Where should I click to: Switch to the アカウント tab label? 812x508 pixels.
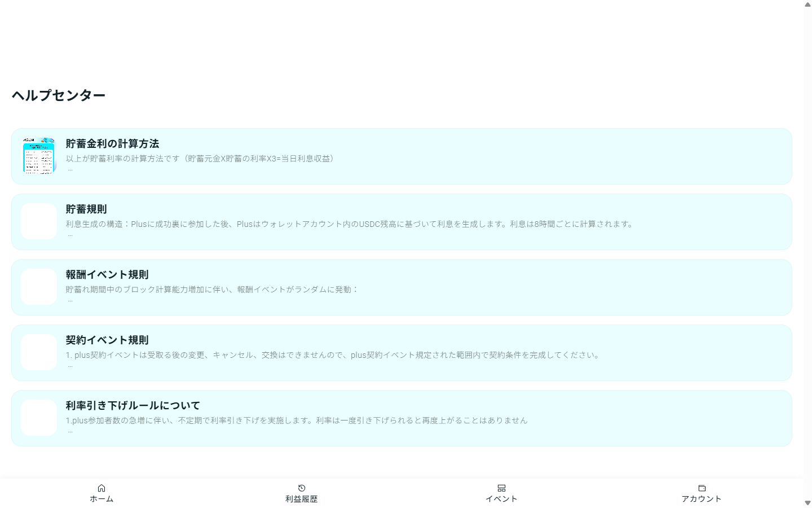pyautogui.click(x=701, y=499)
